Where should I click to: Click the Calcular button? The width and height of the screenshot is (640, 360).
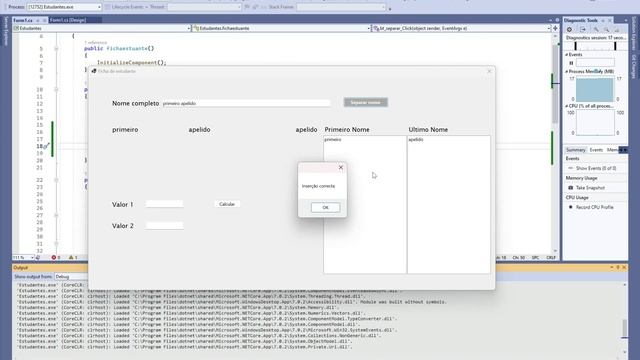coord(227,204)
